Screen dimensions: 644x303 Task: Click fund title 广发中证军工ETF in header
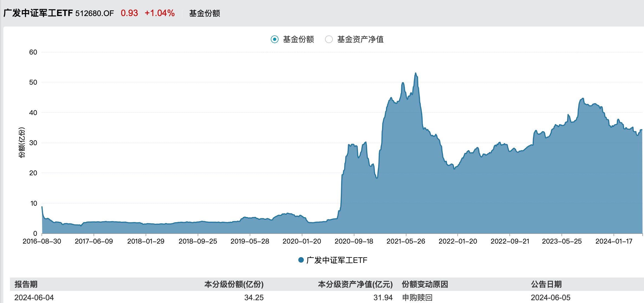38,13
